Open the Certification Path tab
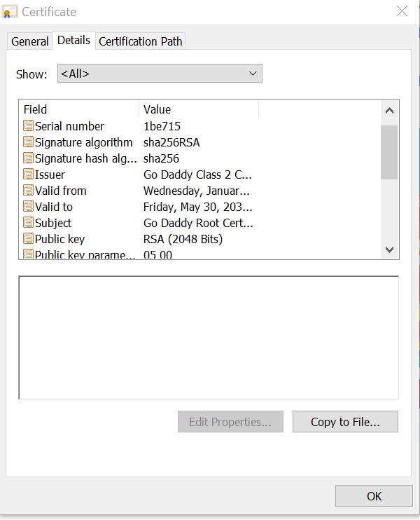420x520 pixels. click(141, 41)
